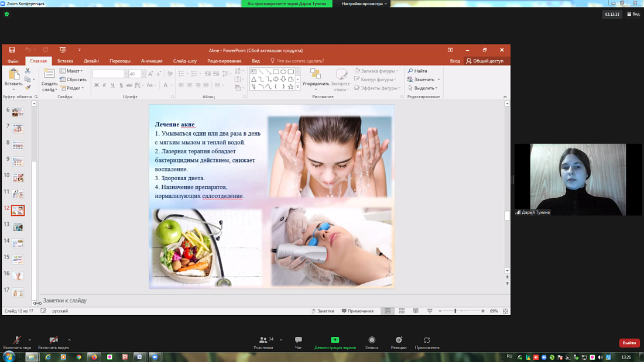This screenshot has width=644, height=362.
Task: Toggle the Заметки notes pane
Action: (x=323, y=311)
